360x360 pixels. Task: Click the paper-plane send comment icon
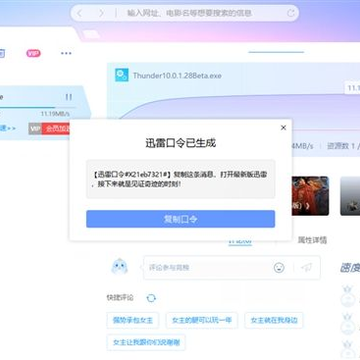tap(306, 267)
